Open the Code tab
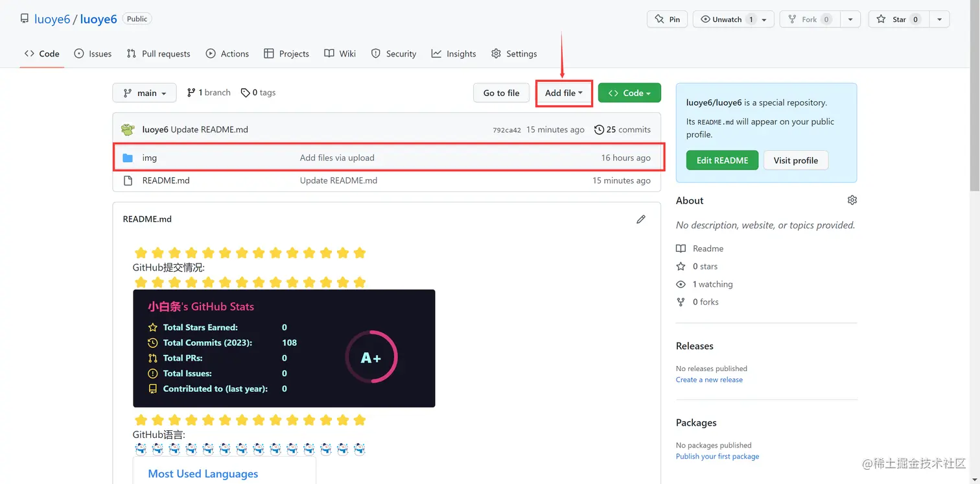This screenshot has height=484, width=980. coord(42,54)
